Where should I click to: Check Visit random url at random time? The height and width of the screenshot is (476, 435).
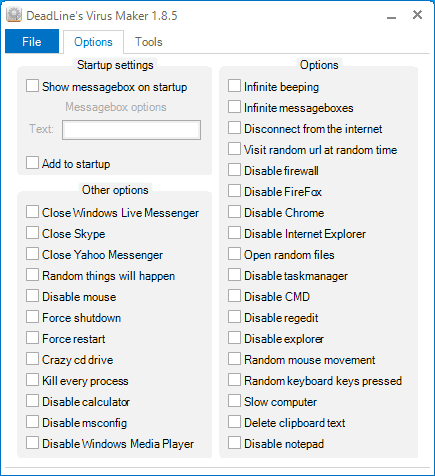tap(234, 149)
